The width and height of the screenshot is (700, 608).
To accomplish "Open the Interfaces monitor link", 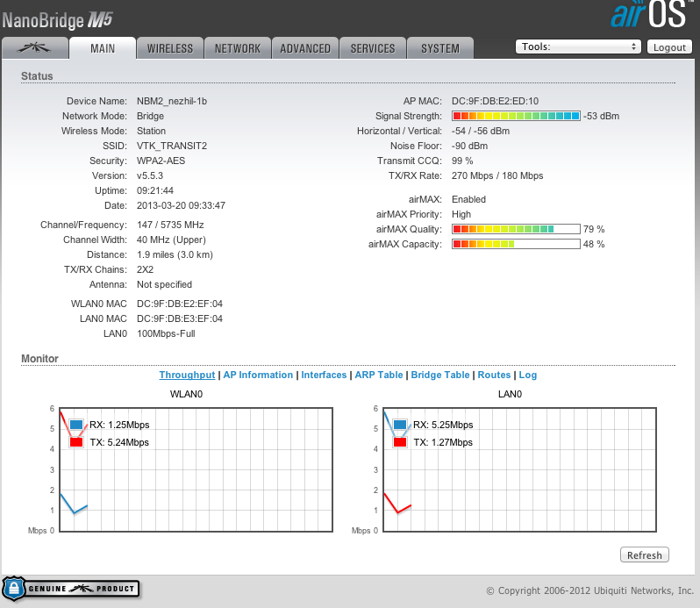I will [x=324, y=375].
